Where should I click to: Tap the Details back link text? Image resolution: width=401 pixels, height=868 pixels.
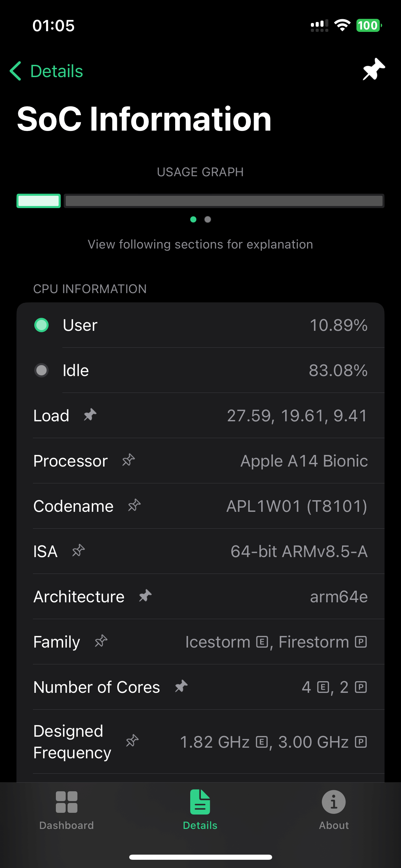tap(57, 71)
